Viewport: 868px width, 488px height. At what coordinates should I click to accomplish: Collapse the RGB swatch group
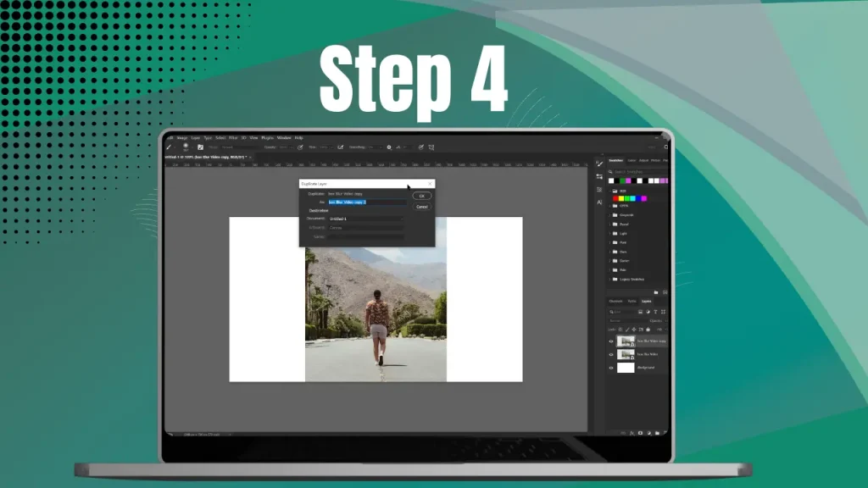(x=610, y=191)
